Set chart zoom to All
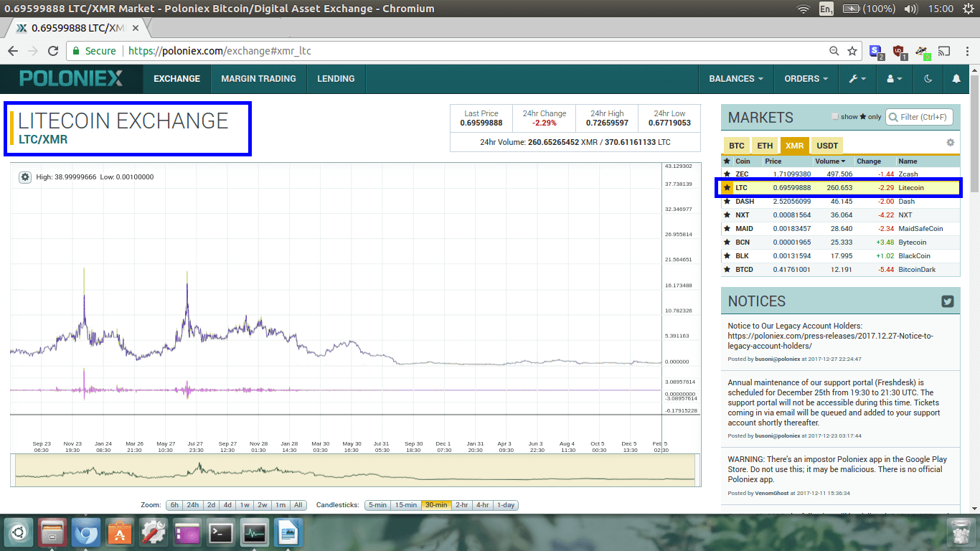This screenshot has height=551, width=980. click(x=298, y=505)
